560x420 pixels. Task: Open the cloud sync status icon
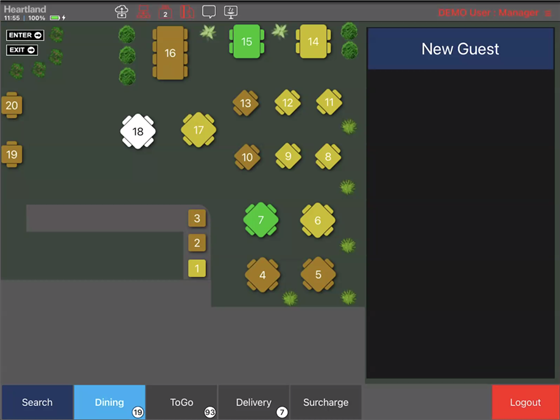pos(121,12)
